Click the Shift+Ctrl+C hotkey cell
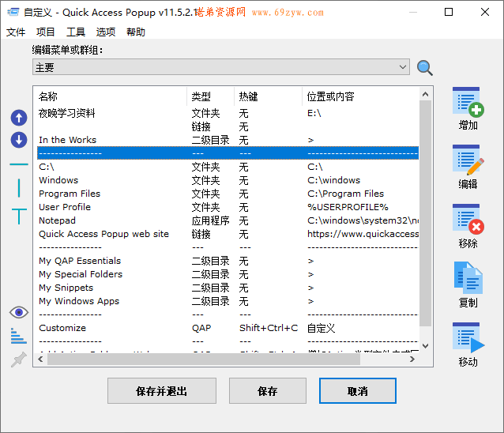 click(269, 328)
